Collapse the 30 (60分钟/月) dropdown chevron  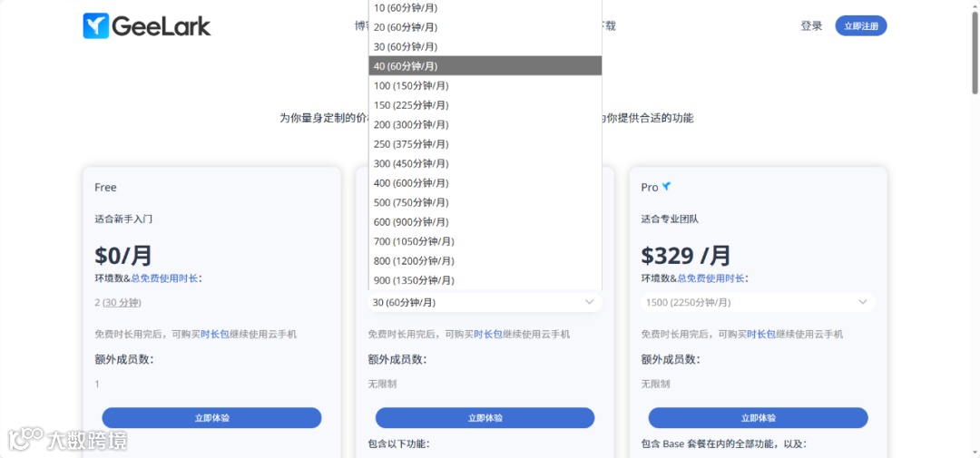[x=589, y=302]
